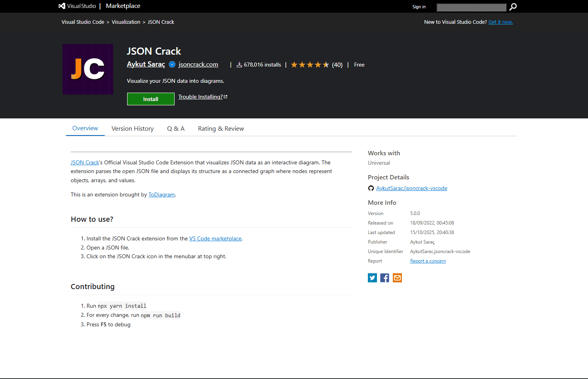Click the search magnifier icon
This screenshot has width=588, height=379.
pyautogui.click(x=513, y=7)
